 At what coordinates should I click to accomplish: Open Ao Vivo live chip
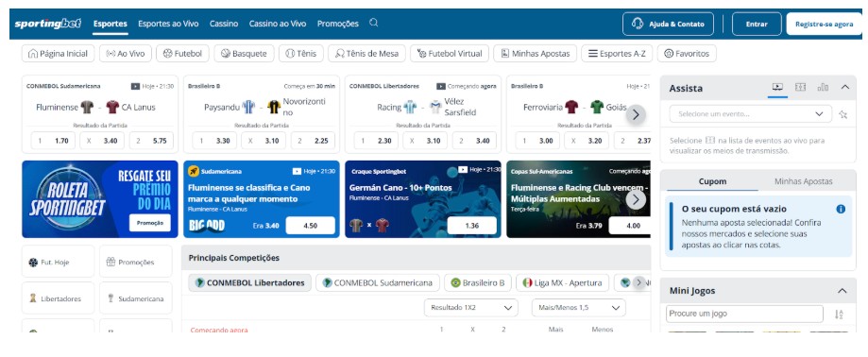126,54
